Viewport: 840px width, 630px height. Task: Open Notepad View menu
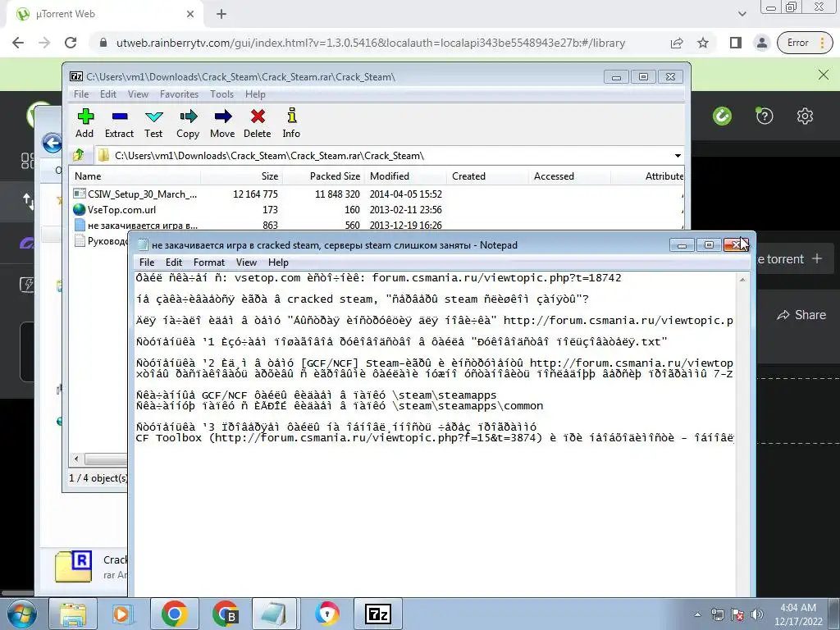[x=246, y=262]
